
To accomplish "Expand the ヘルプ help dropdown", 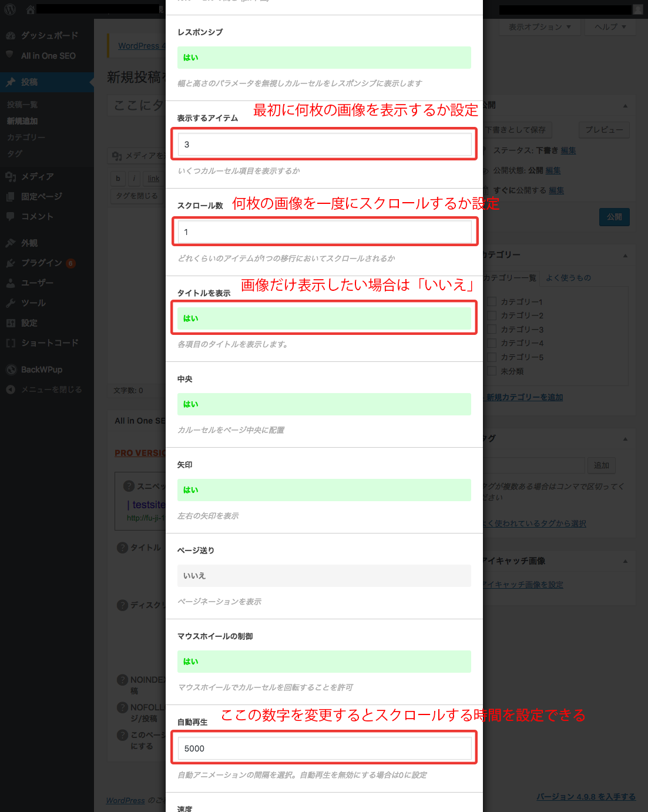I will click(610, 27).
